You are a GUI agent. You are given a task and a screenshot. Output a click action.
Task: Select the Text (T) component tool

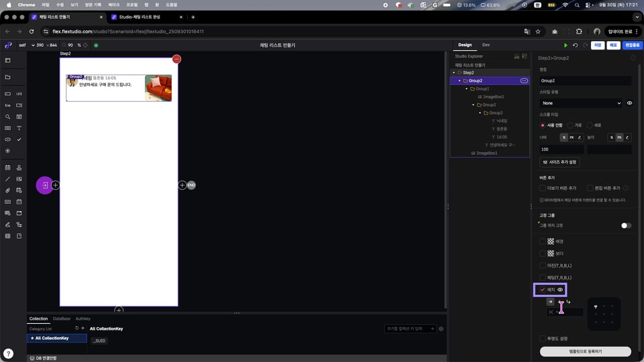(19, 127)
